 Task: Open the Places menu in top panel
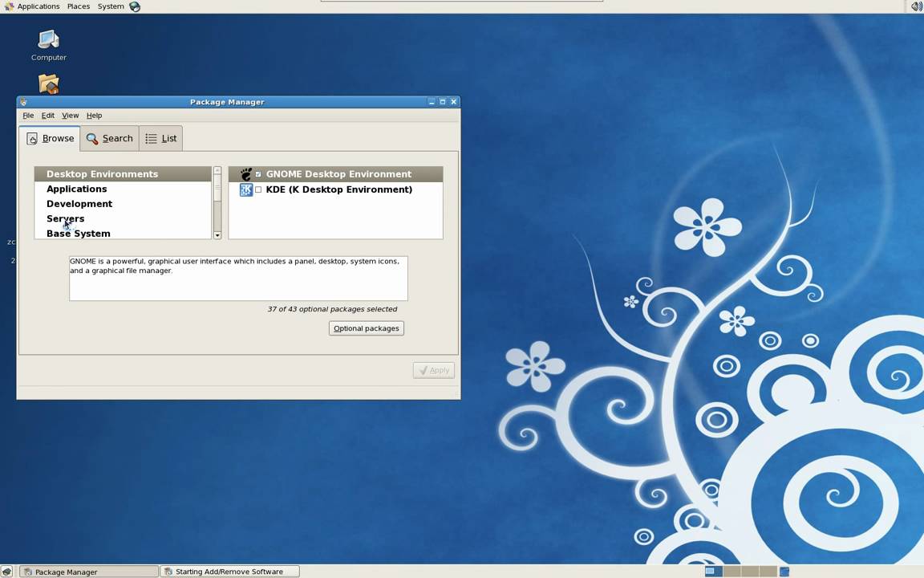[79, 6]
